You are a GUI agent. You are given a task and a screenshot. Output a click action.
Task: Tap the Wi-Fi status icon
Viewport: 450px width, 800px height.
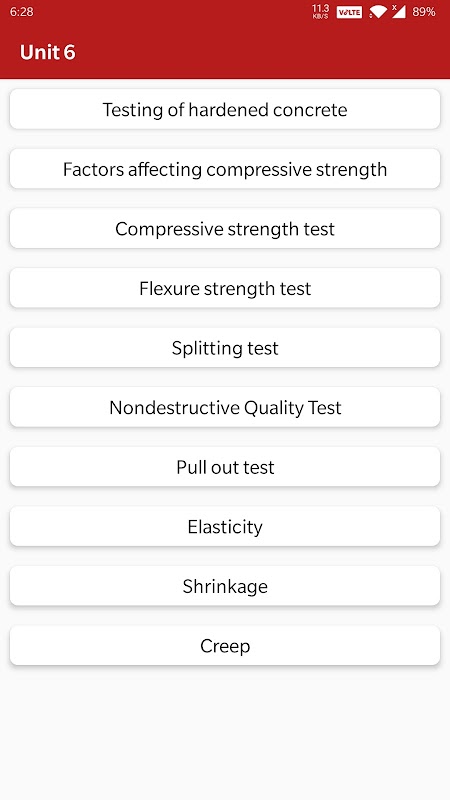coord(378,12)
